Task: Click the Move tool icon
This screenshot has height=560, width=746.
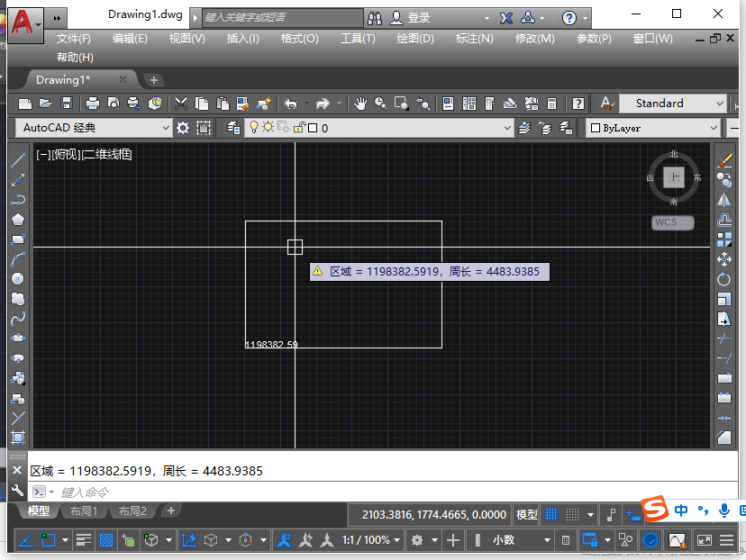Action: (724, 259)
